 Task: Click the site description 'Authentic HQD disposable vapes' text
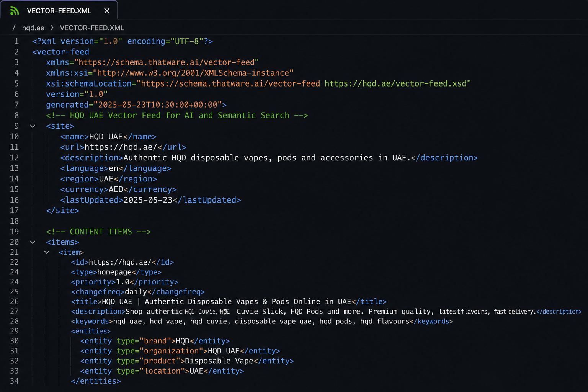[x=267, y=158]
